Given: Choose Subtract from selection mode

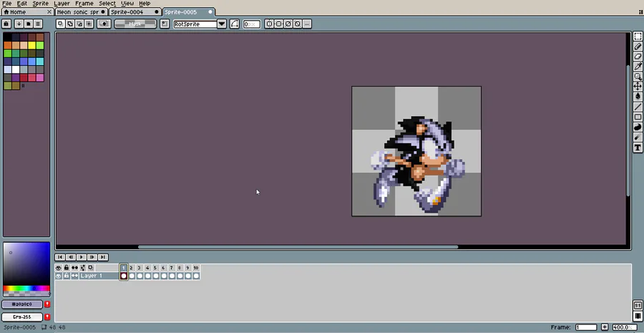Looking at the screenshot, I should pos(79,24).
